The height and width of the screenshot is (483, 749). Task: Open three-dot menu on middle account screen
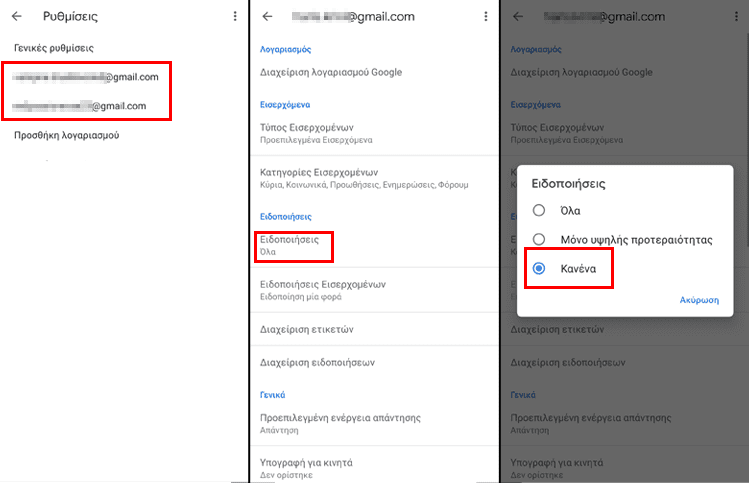(x=486, y=17)
